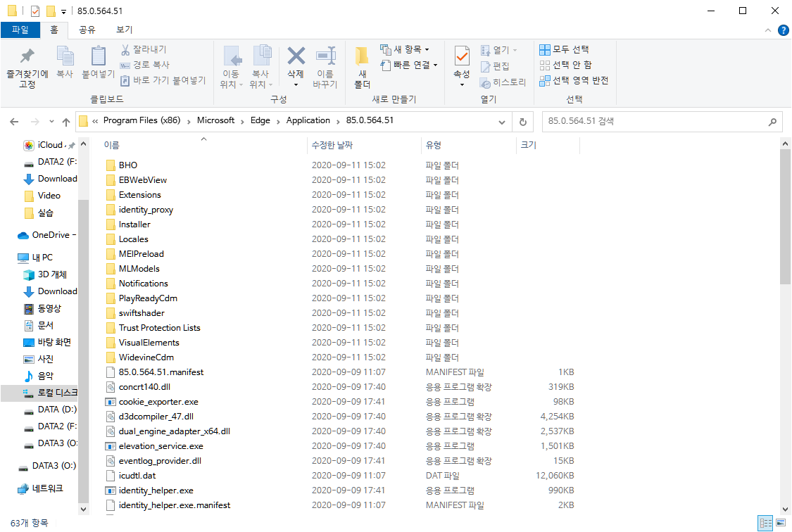Click the 복사 (Copy) ribbon icon
This screenshot has width=792, height=532.
click(65, 62)
